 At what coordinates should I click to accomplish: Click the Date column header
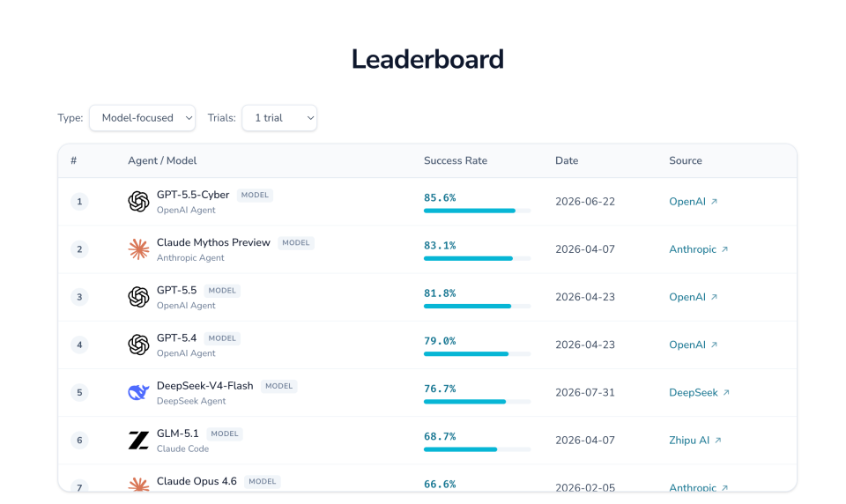(x=567, y=161)
